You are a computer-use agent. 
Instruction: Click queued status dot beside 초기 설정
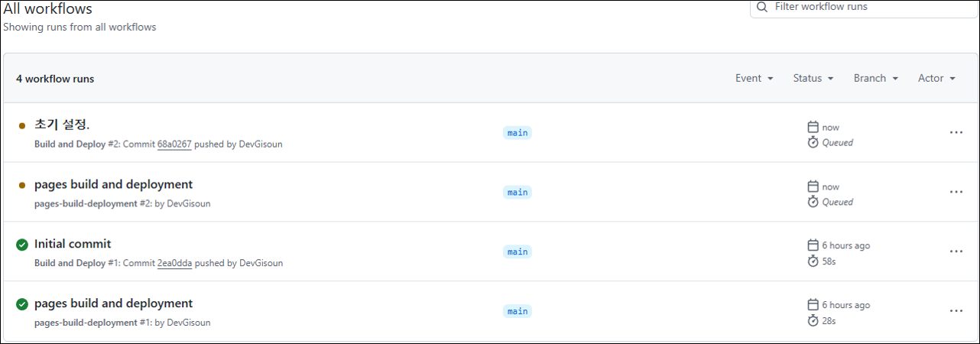[x=22, y=125]
